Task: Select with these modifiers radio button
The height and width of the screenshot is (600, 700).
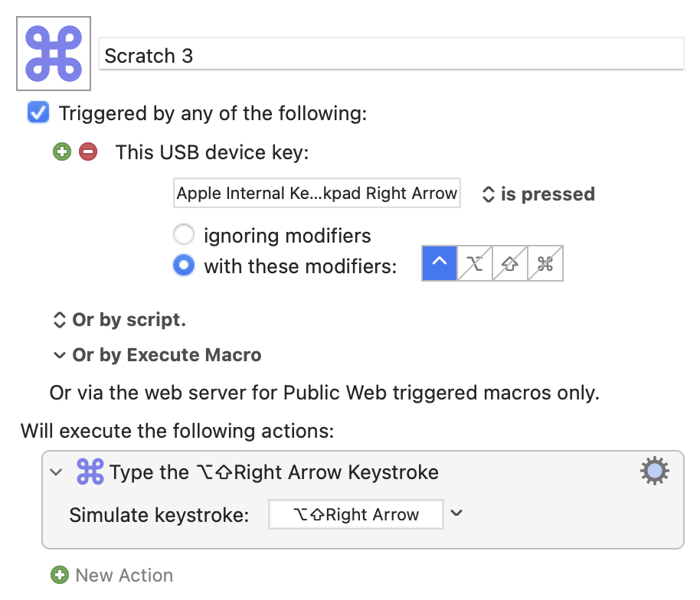Action: tap(184, 266)
